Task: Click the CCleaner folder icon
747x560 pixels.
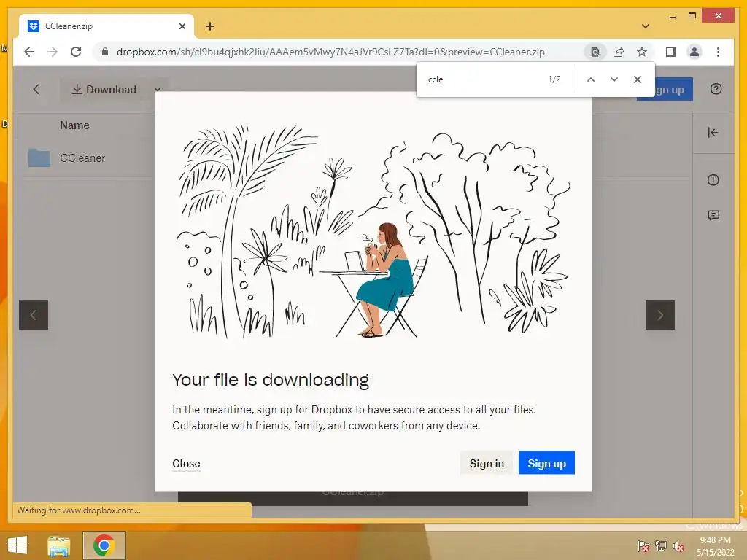Action: pos(39,157)
